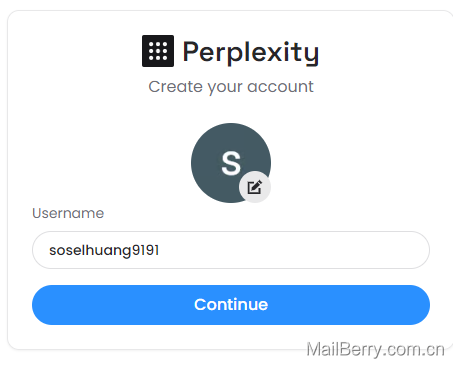Select the round S profile avatar
Image resolution: width=453 pixels, height=368 pixels.
(231, 163)
